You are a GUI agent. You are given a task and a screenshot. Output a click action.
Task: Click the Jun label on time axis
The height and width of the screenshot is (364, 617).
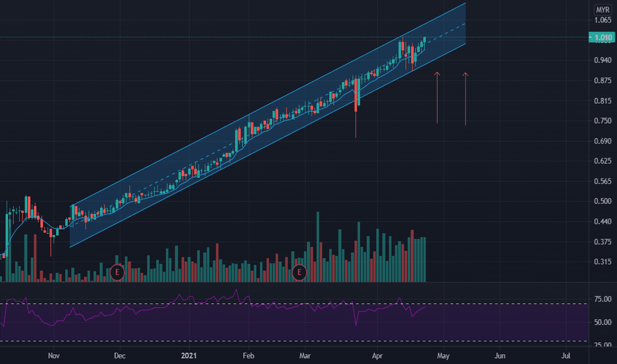pyautogui.click(x=500, y=356)
